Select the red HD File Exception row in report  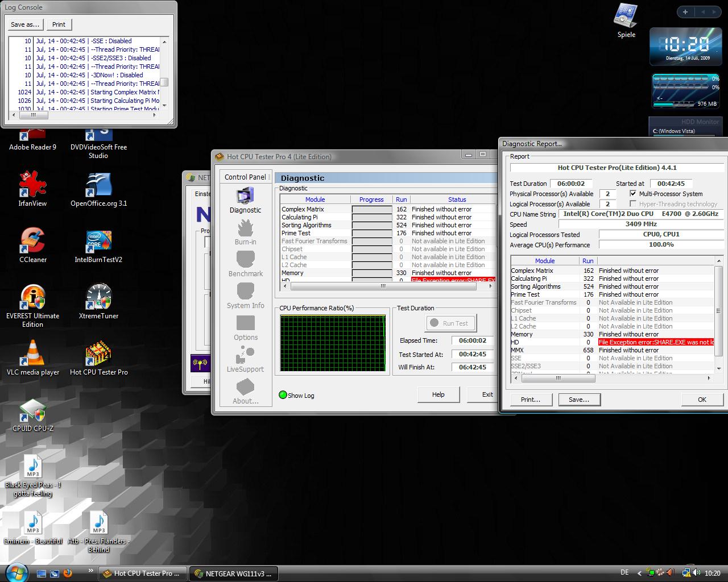(613, 342)
